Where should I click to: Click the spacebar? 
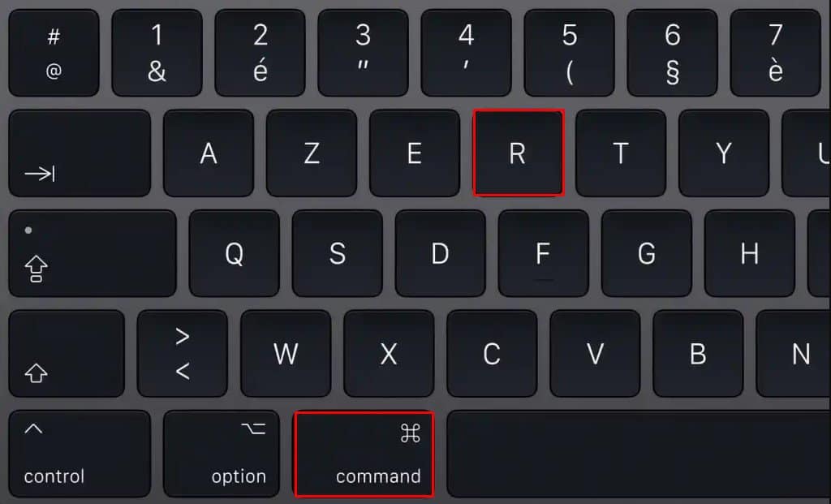pos(639,454)
